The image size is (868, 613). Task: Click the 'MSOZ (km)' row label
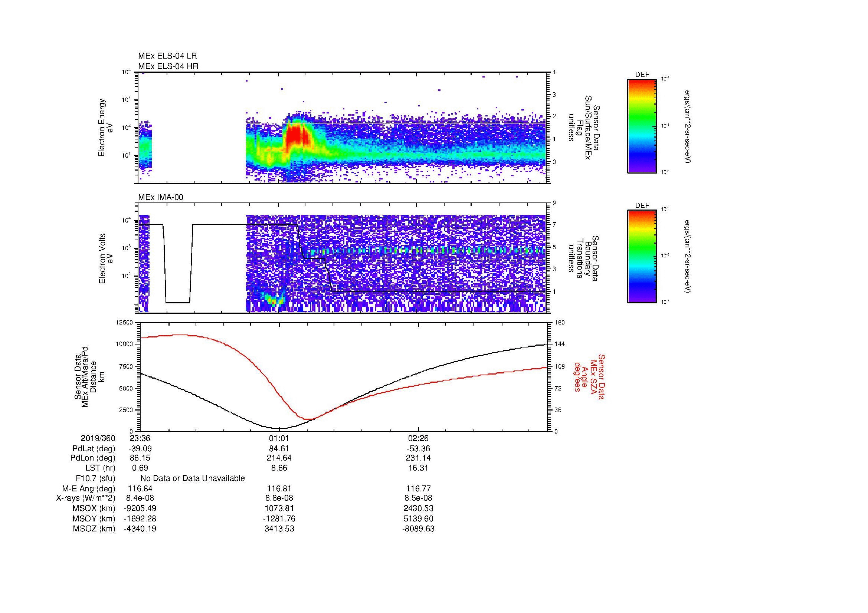click(x=94, y=528)
